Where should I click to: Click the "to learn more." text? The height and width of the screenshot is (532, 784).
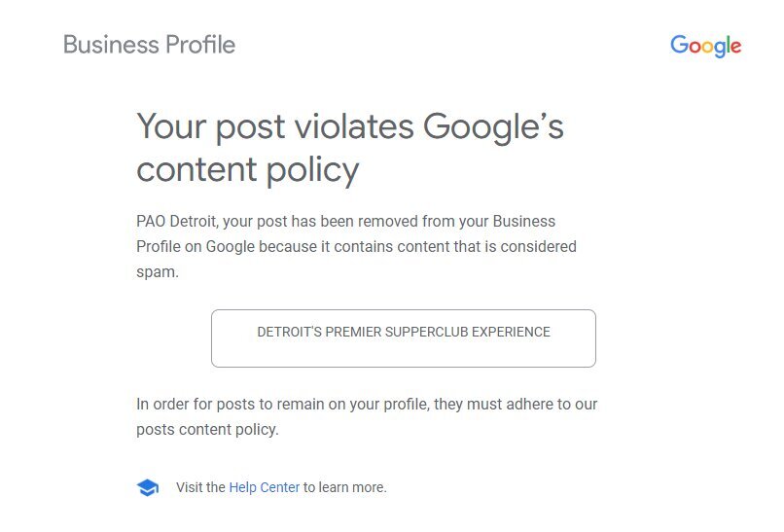tap(345, 487)
